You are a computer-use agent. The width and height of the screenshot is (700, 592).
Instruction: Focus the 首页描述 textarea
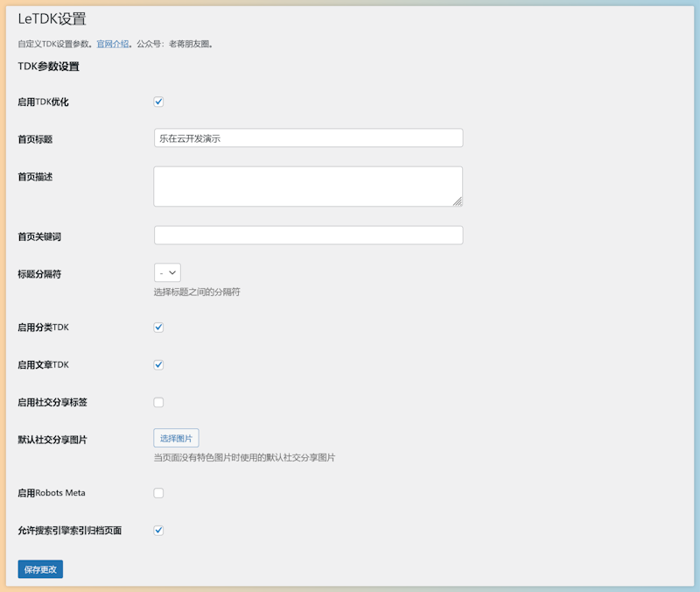pyautogui.click(x=306, y=187)
